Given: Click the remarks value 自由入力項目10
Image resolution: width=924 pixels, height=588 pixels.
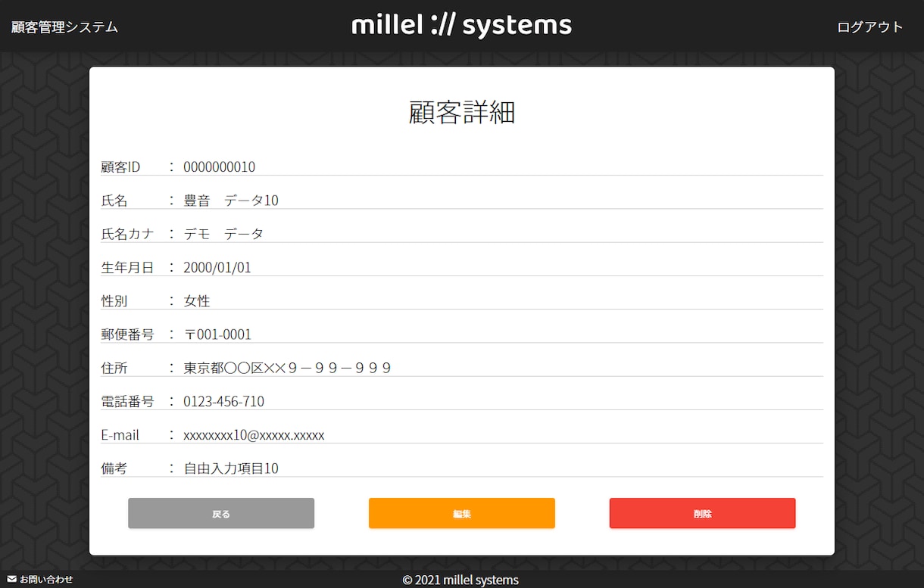Looking at the screenshot, I should (x=231, y=468).
